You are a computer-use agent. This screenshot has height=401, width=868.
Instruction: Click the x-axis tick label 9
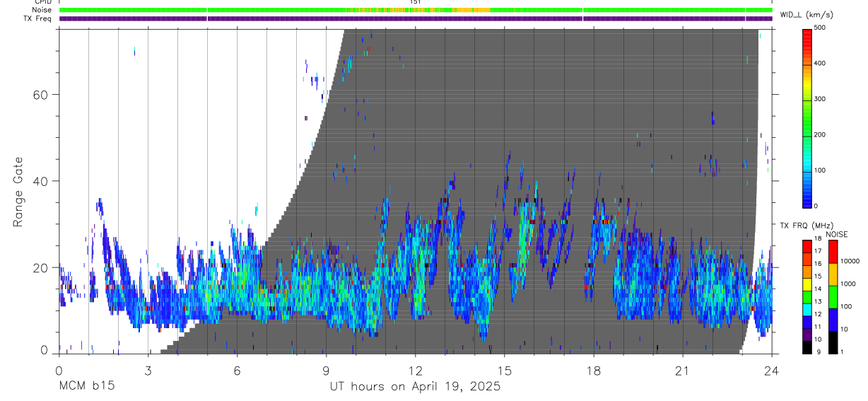[x=327, y=371]
